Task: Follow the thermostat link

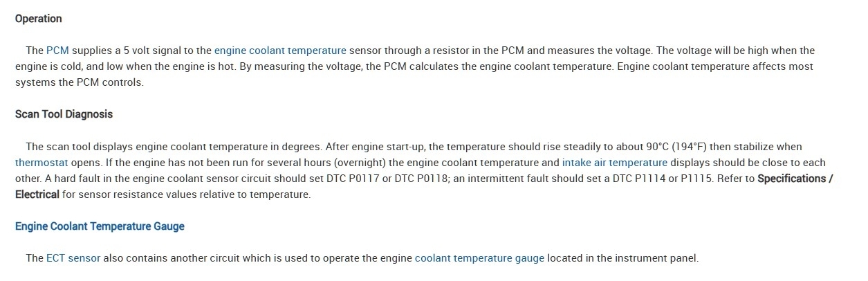Action: click(43, 163)
